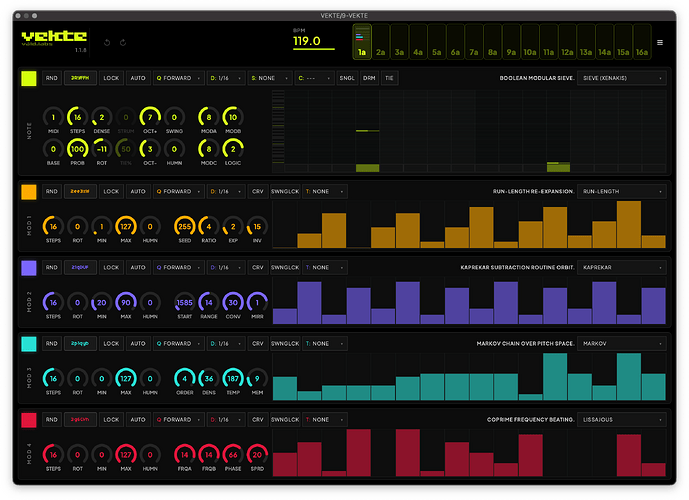
Task: Click the NOTE lane OCT+ knob
Action: click(150, 117)
